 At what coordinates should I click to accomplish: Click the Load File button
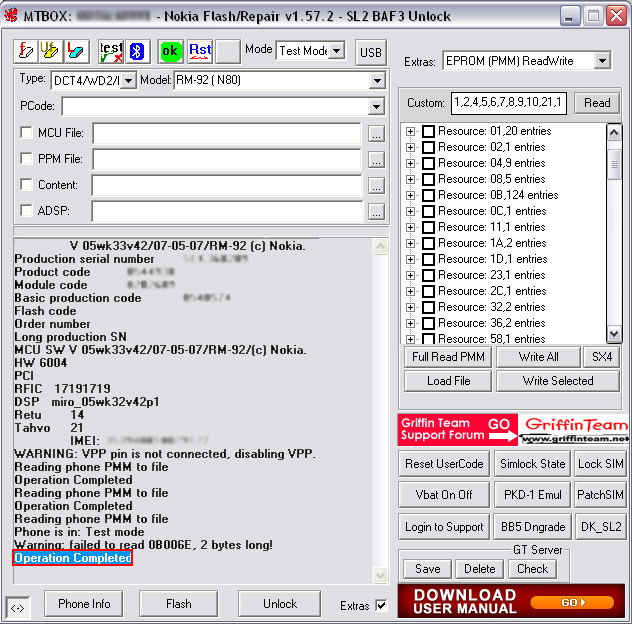[448, 381]
